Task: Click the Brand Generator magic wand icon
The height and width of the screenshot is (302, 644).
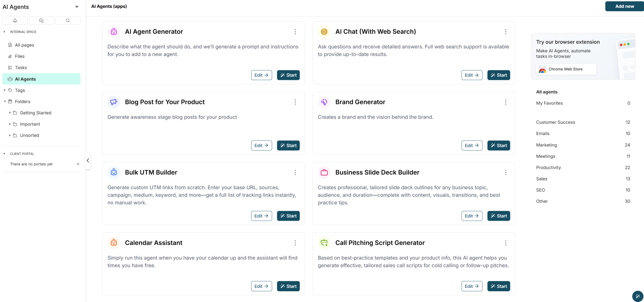Action: click(324, 102)
